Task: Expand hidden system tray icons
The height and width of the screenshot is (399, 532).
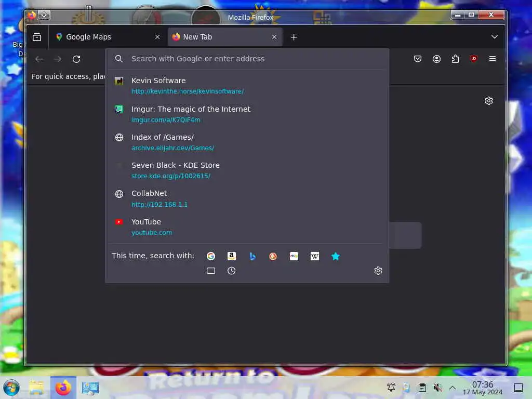Action: (x=453, y=388)
